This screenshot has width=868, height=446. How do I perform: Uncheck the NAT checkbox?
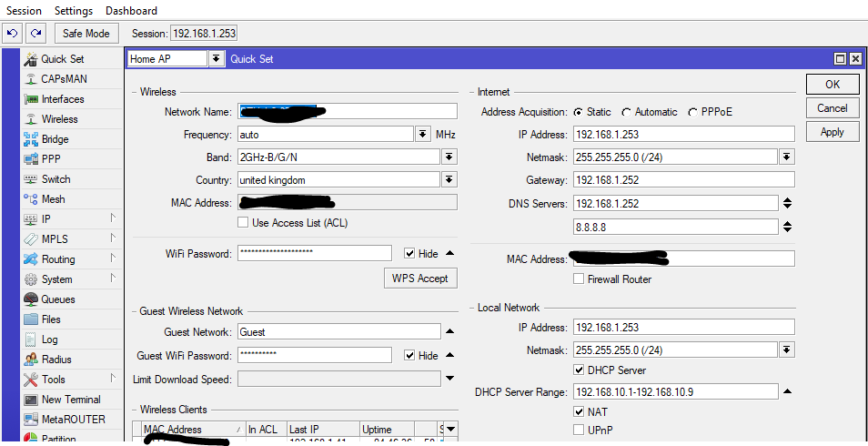579,411
